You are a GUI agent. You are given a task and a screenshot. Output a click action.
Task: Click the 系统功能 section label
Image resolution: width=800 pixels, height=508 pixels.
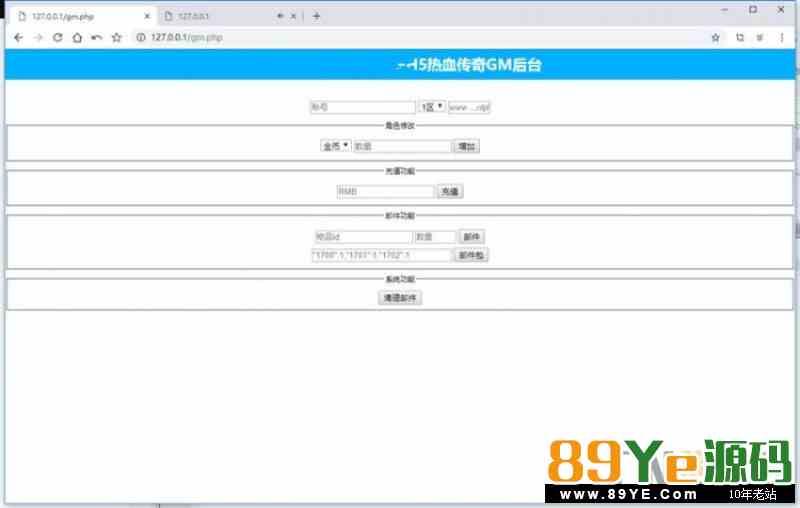[400, 279]
